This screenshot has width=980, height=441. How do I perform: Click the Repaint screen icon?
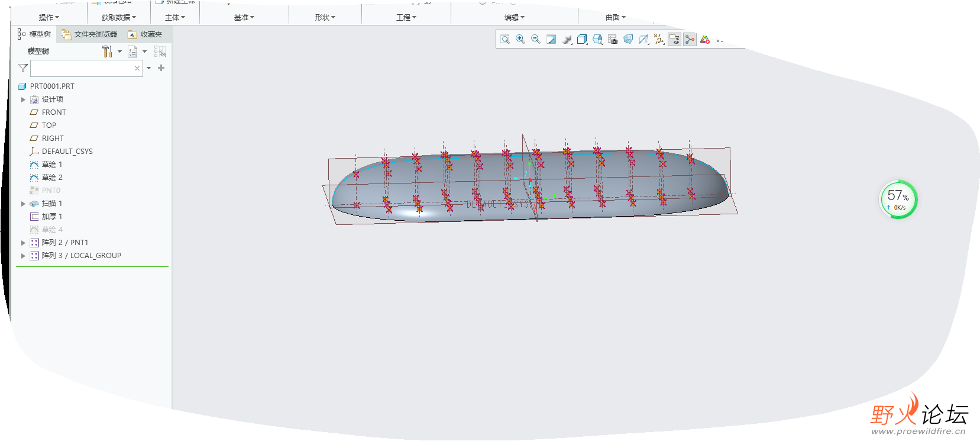point(551,40)
